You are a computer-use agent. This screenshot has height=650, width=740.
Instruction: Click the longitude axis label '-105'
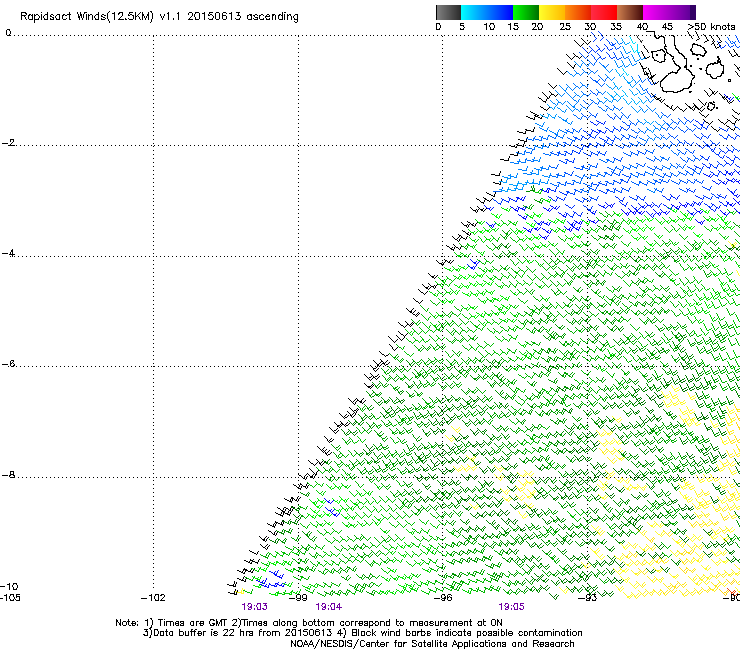[x=10, y=598]
